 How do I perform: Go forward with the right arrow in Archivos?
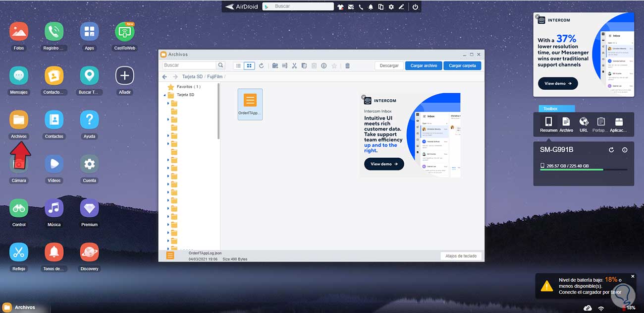tap(175, 77)
